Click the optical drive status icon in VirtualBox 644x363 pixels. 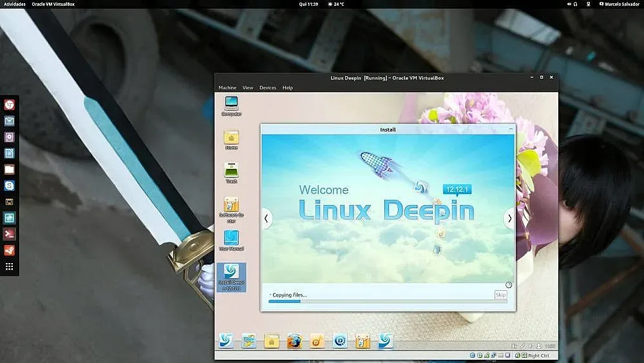tap(480, 355)
